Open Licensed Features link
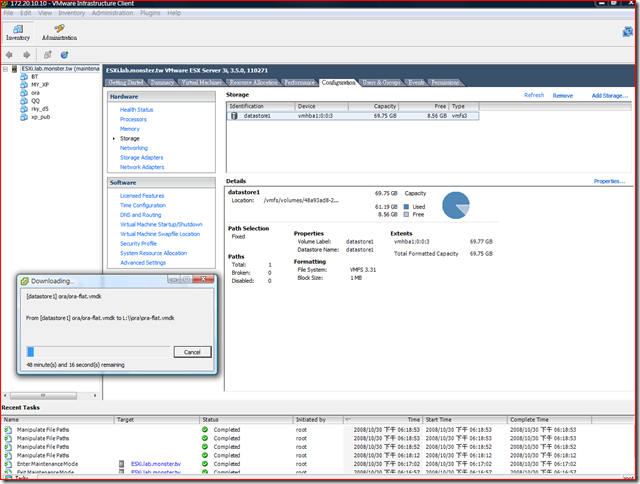 (x=142, y=196)
